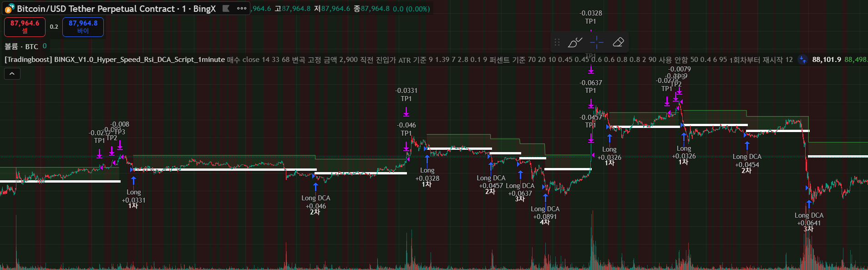Select the brush drawing tool
The image size is (868, 270).
tap(575, 42)
